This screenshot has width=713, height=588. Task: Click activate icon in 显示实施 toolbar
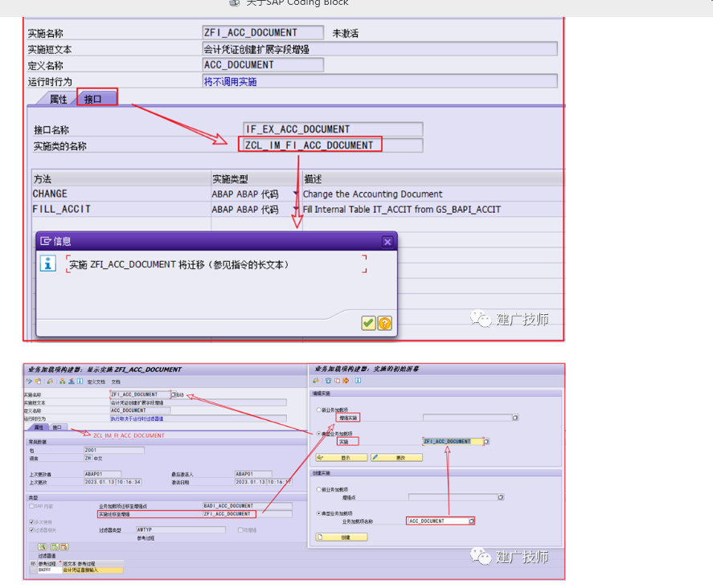pos(50,382)
